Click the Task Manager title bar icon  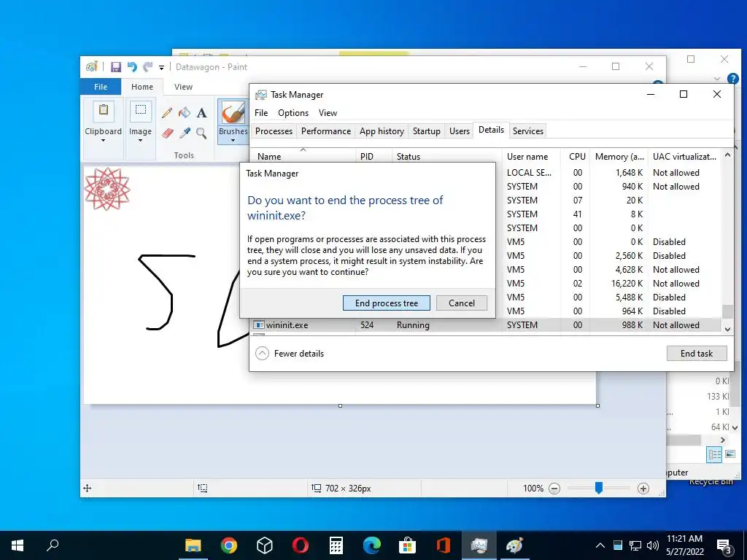pyautogui.click(x=260, y=95)
